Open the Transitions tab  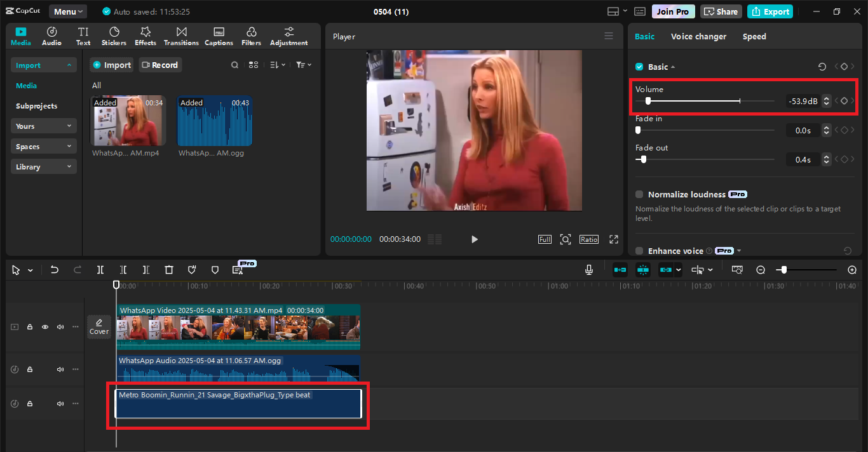tap(181, 36)
